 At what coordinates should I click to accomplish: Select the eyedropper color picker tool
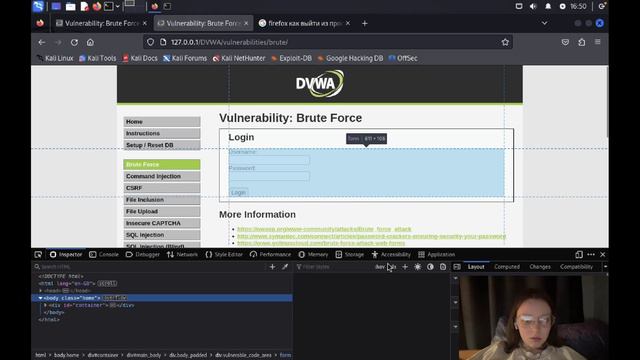(285, 267)
